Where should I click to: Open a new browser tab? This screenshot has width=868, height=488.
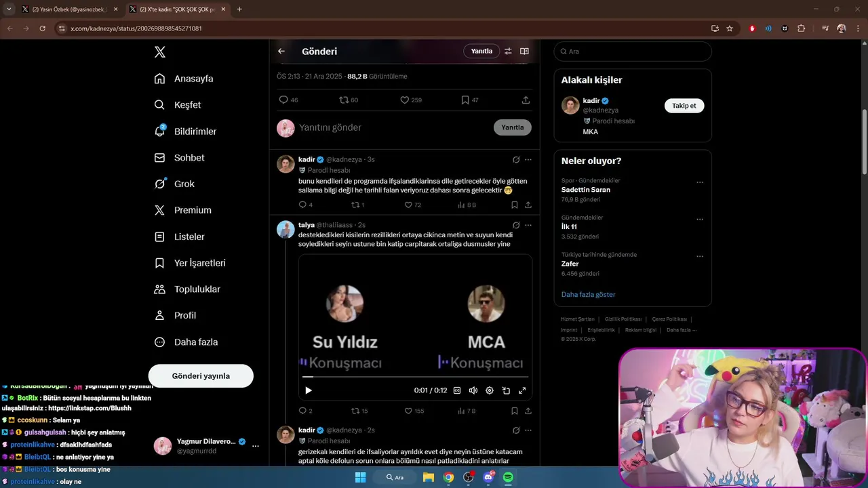coord(239,9)
